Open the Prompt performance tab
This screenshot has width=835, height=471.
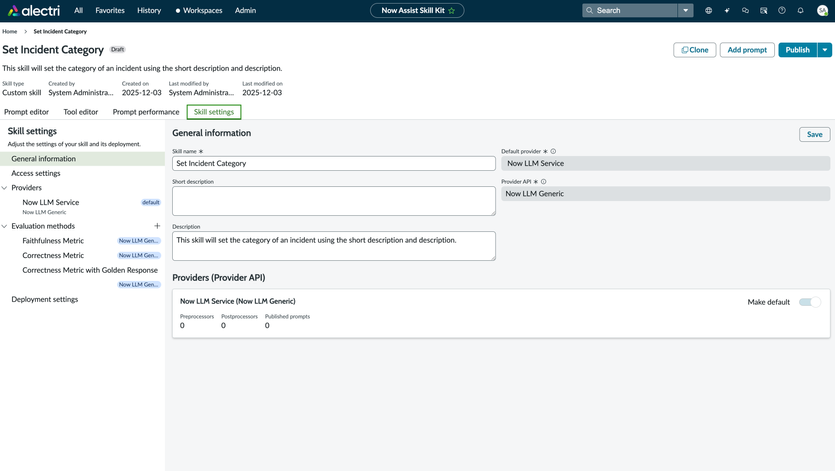click(x=146, y=112)
